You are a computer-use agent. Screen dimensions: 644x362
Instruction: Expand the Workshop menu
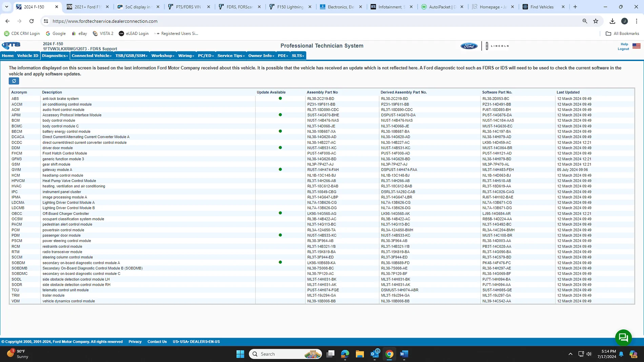[163, 56]
